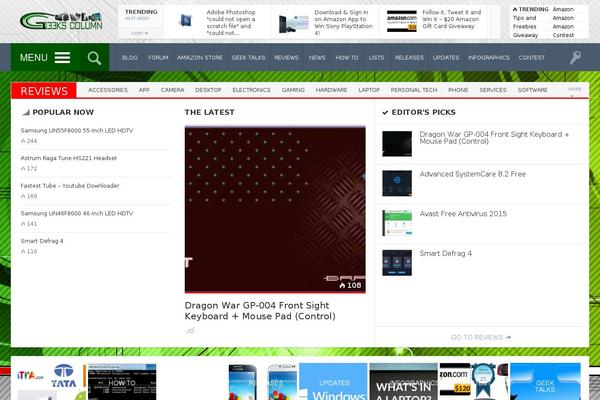Open the FORUM menu item
600x400 pixels.
tap(158, 57)
